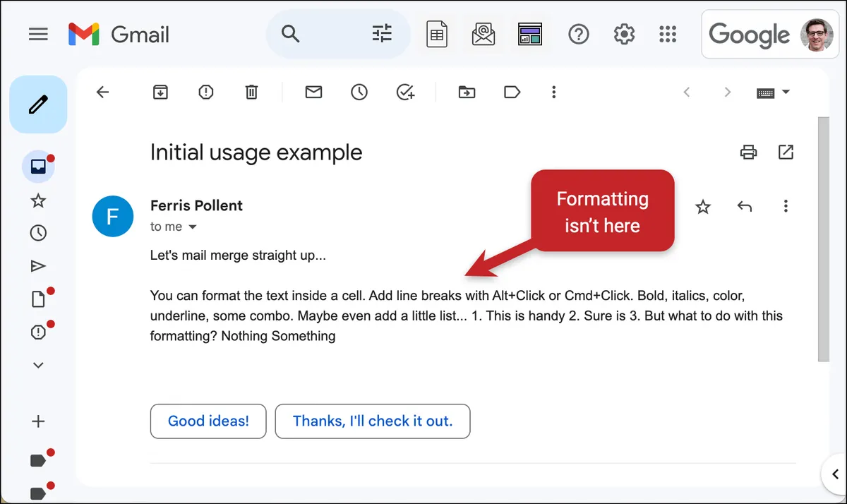Open Drafts in the sidebar
Screen dimensions: 847x504
coord(38,299)
